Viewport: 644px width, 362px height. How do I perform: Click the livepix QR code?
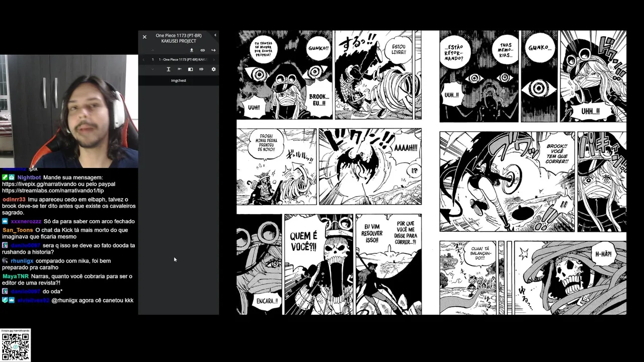click(x=16, y=347)
